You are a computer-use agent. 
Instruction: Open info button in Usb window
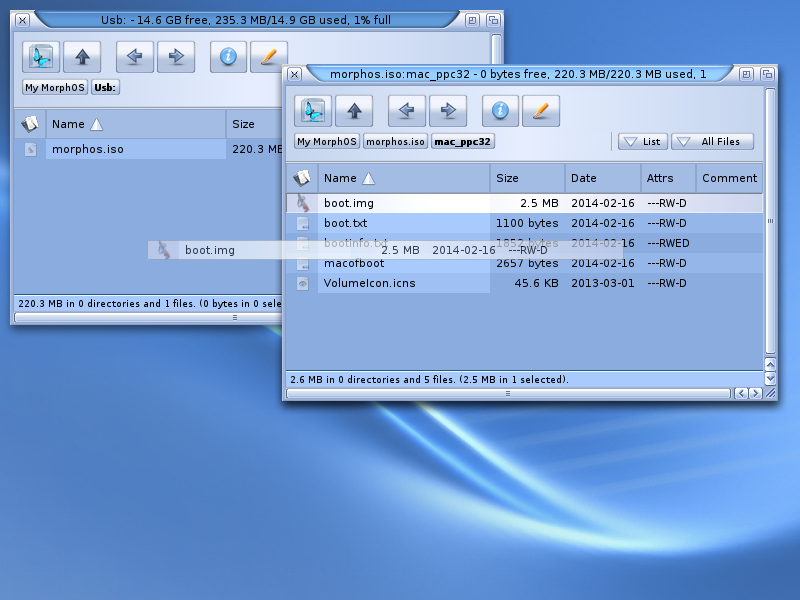pyautogui.click(x=228, y=57)
